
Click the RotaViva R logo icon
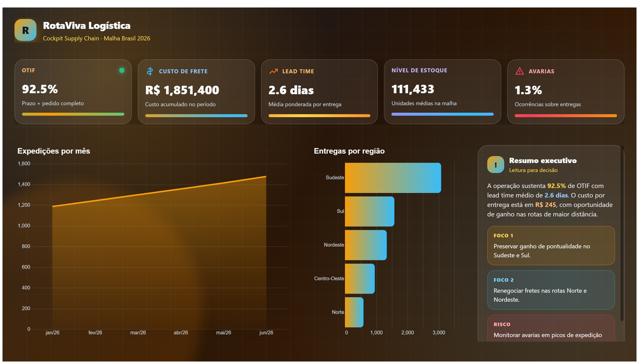coord(25,30)
